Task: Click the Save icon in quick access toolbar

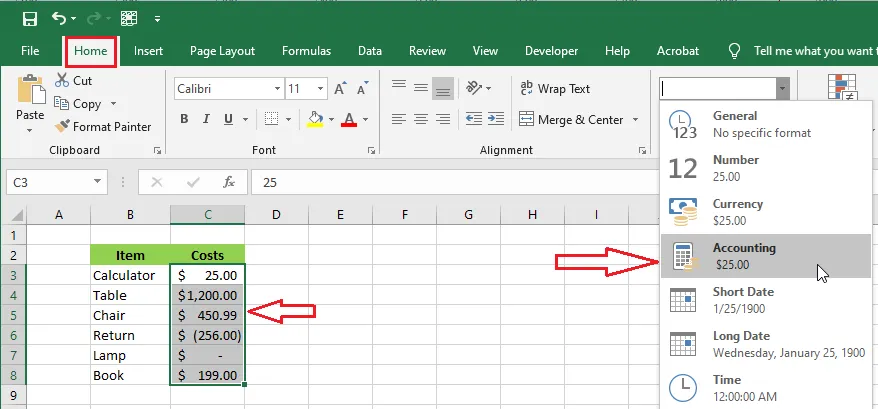Action: pyautogui.click(x=30, y=19)
